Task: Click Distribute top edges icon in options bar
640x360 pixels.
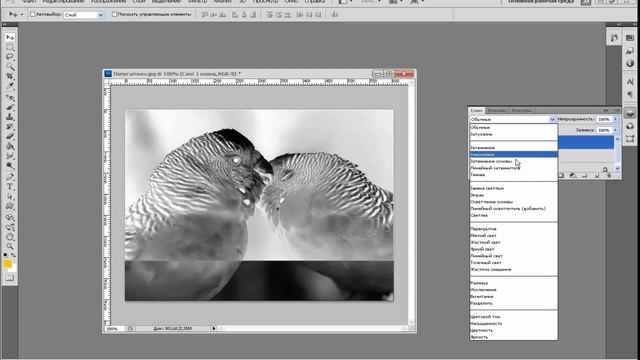Action: coord(269,15)
